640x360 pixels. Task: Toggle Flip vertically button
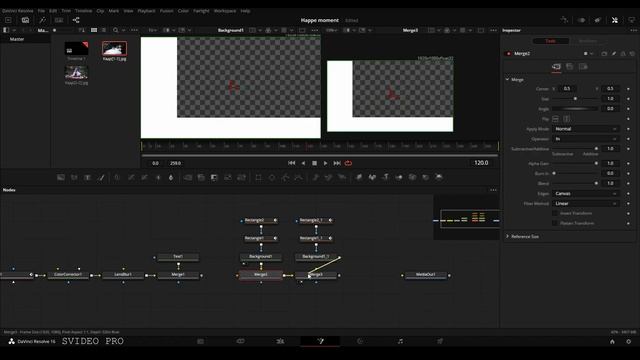(x=567, y=119)
